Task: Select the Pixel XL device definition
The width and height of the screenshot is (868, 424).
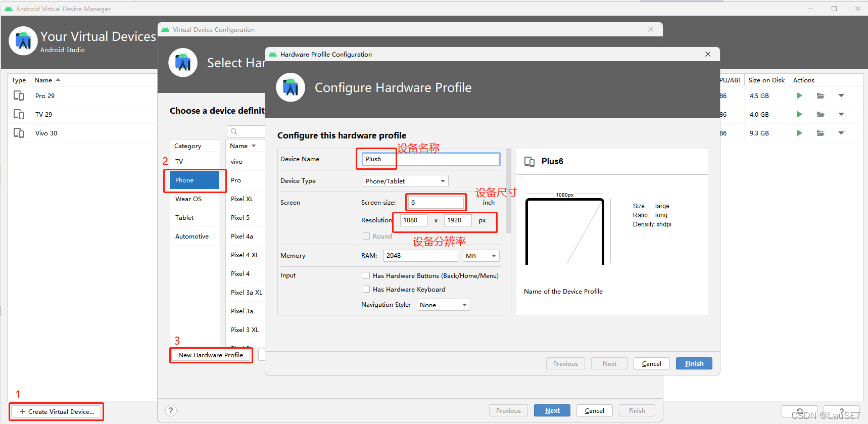Action: [246, 199]
